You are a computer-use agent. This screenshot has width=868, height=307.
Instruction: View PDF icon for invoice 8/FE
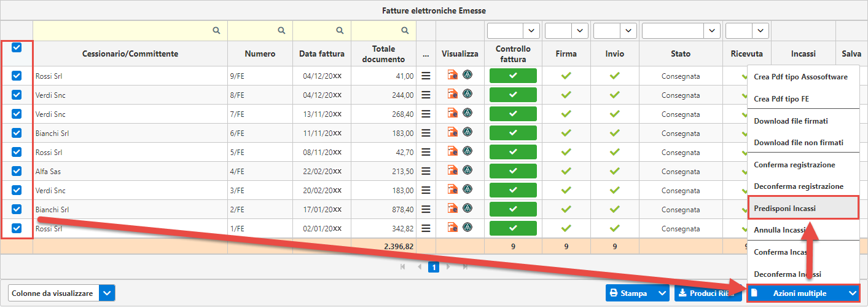point(453,95)
